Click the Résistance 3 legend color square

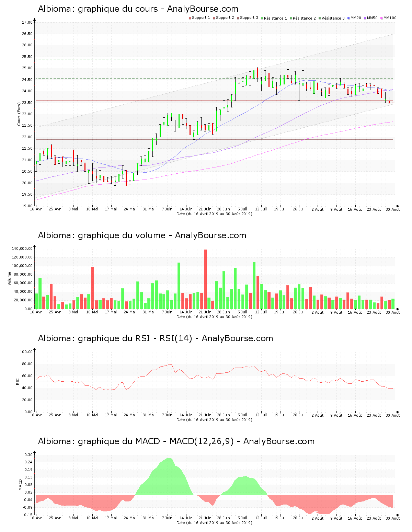pyautogui.click(x=320, y=18)
